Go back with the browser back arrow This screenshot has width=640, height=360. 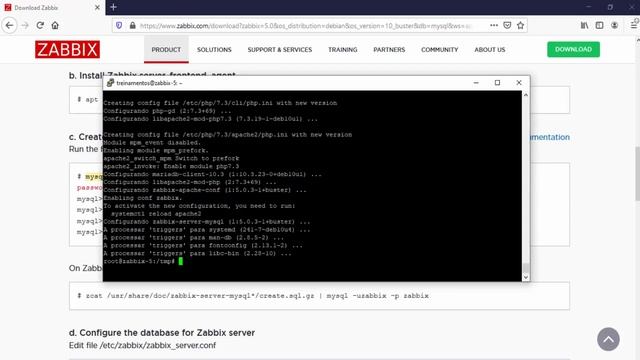(9, 25)
